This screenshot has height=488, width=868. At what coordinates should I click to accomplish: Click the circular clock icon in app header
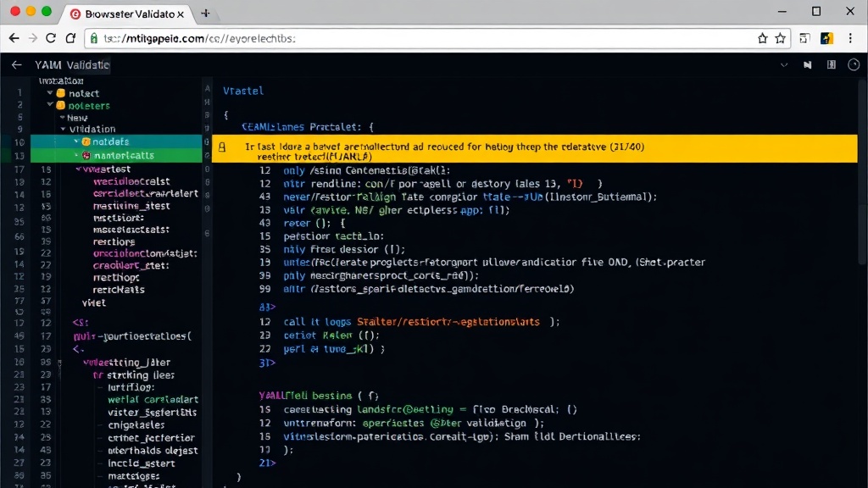click(854, 64)
